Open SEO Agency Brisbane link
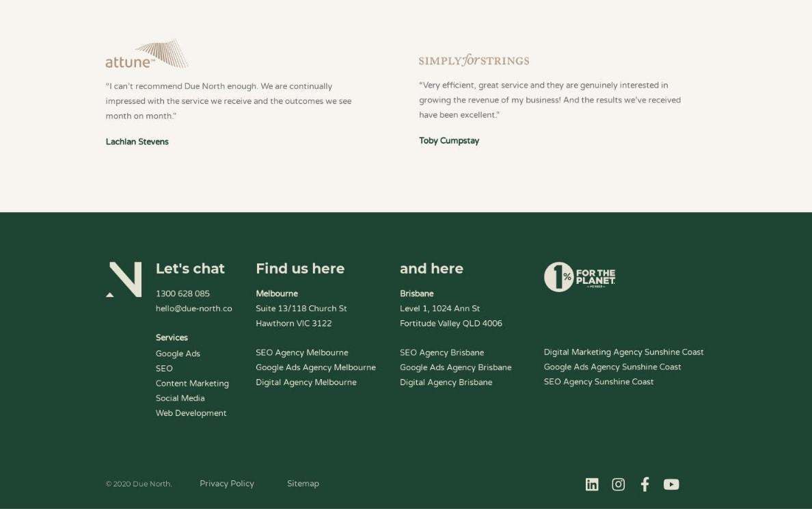 click(x=442, y=352)
